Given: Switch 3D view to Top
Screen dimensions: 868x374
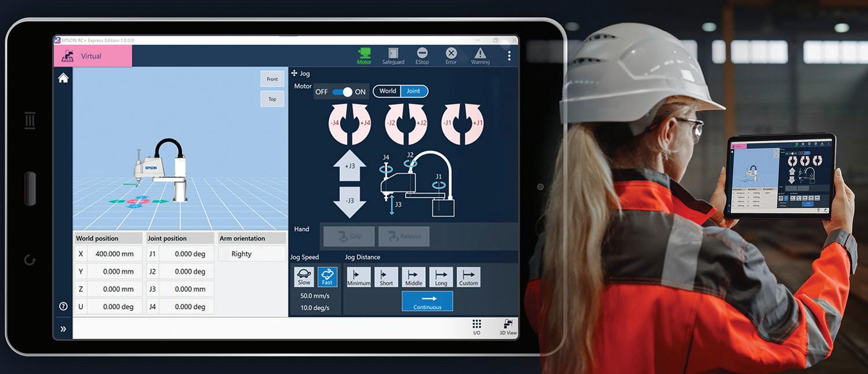Looking at the screenshot, I should [272, 99].
